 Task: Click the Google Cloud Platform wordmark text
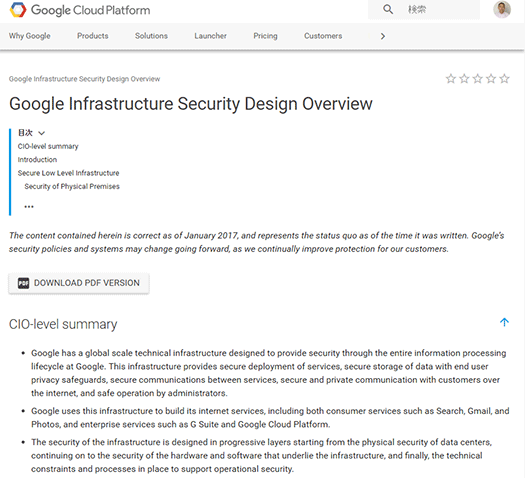tap(90, 10)
